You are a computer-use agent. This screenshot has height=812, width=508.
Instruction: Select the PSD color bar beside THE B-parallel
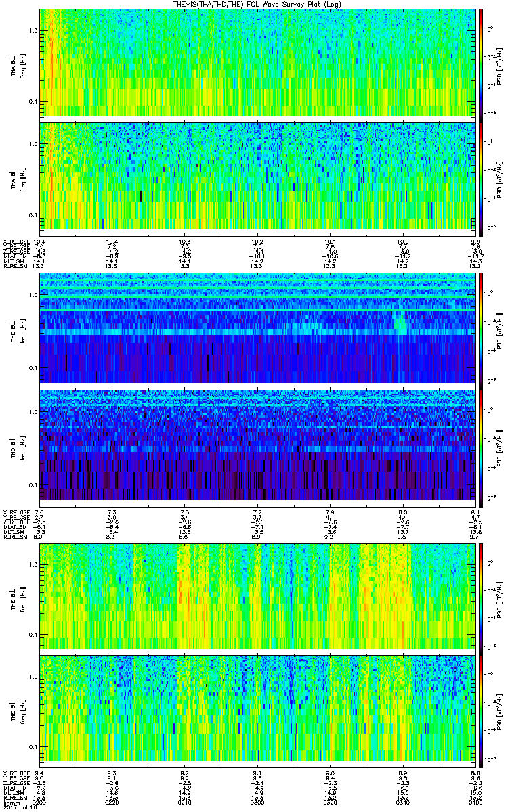click(482, 707)
